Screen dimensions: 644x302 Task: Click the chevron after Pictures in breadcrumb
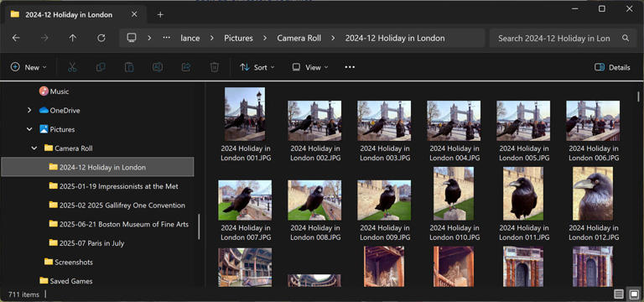pos(265,38)
